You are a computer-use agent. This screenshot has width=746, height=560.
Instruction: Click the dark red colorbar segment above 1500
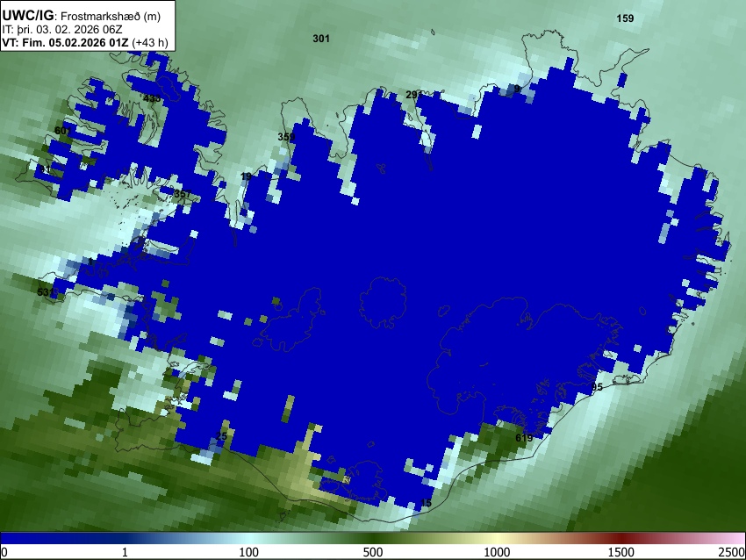click(x=621, y=538)
